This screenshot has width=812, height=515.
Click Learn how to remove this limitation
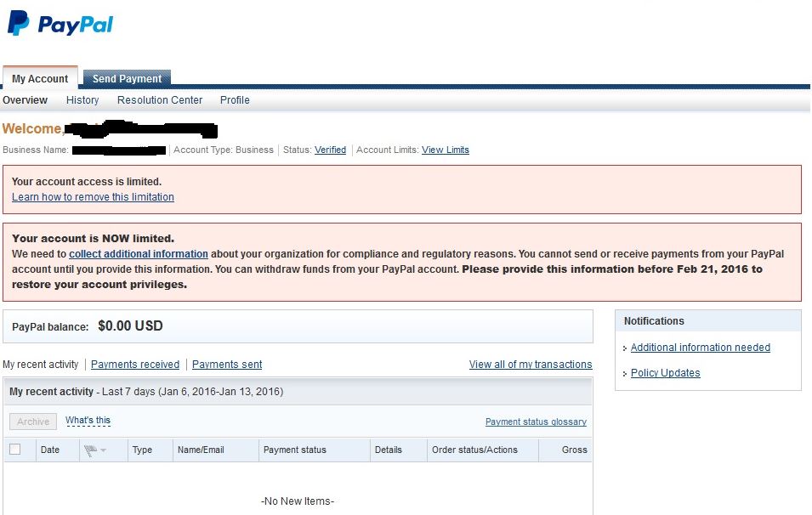click(x=93, y=196)
